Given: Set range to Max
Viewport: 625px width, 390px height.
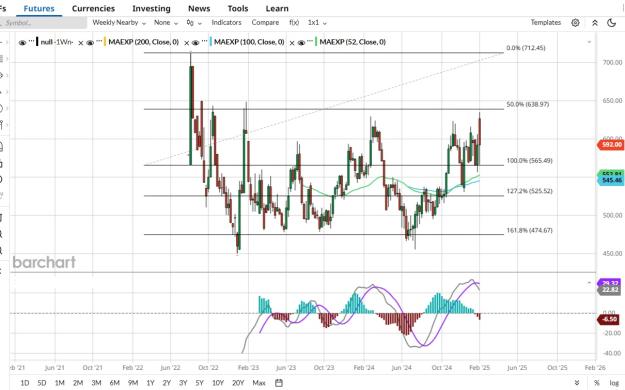Looking at the screenshot, I should click(x=259, y=383).
